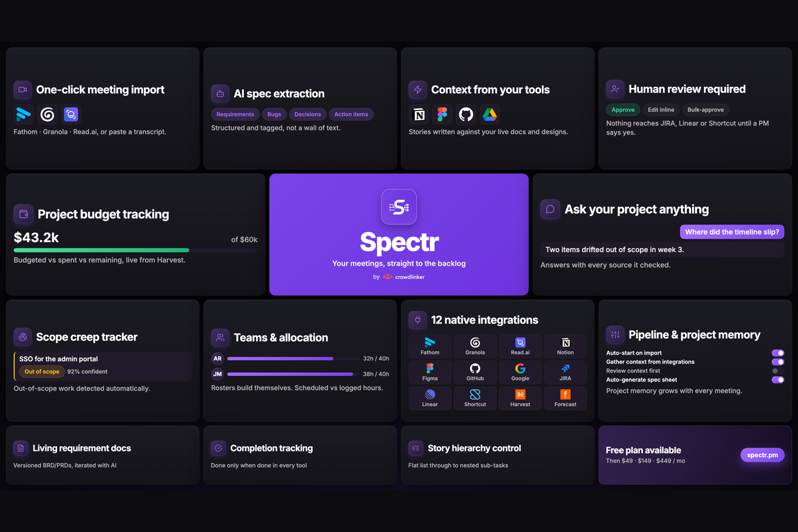
Task: Select the Figma tile in the integrations grid
Action: click(x=430, y=372)
